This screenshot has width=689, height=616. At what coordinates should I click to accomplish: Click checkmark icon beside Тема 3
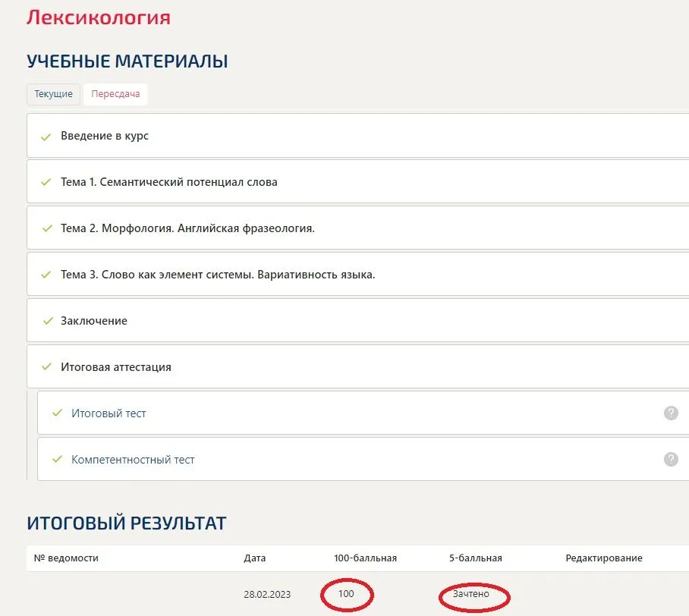(x=46, y=275)
